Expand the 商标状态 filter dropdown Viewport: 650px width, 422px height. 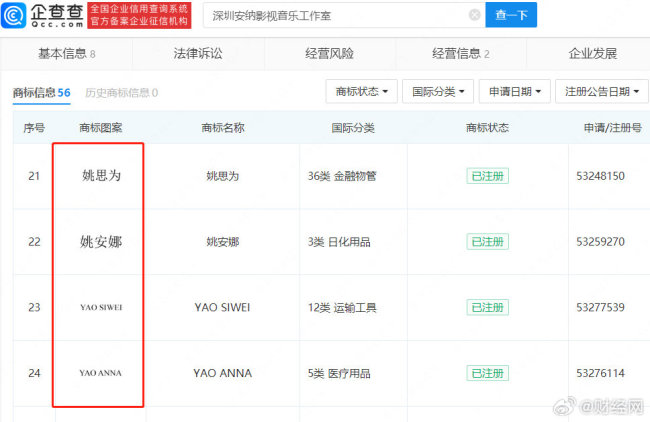point(361,91)
